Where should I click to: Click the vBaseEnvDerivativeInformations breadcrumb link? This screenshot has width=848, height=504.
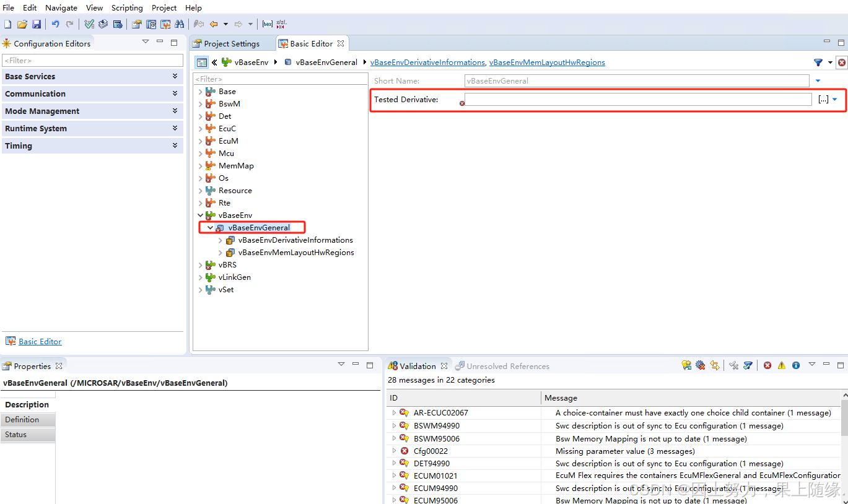427,63
